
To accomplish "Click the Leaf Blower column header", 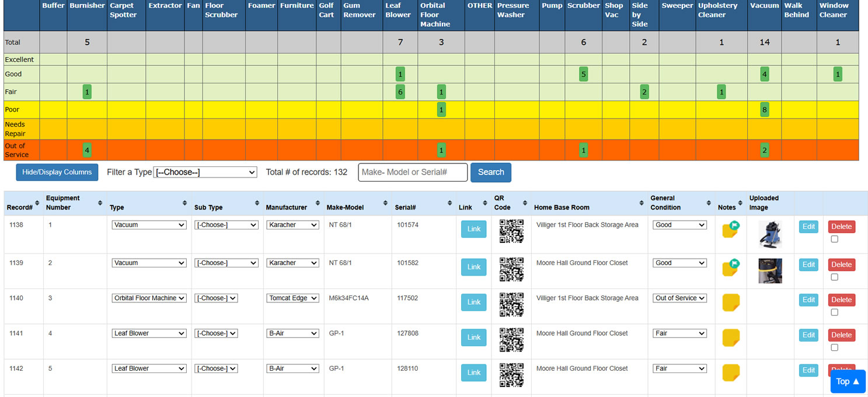I will pos(398,11).
